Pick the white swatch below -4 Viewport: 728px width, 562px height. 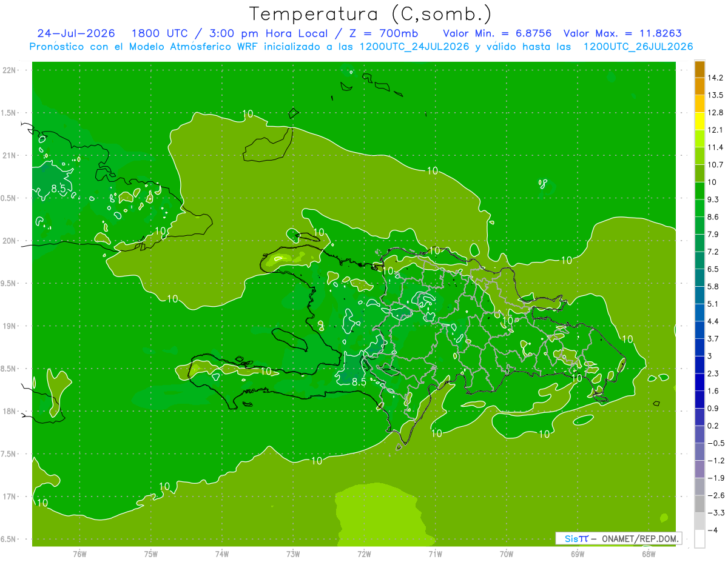(699, 539)
